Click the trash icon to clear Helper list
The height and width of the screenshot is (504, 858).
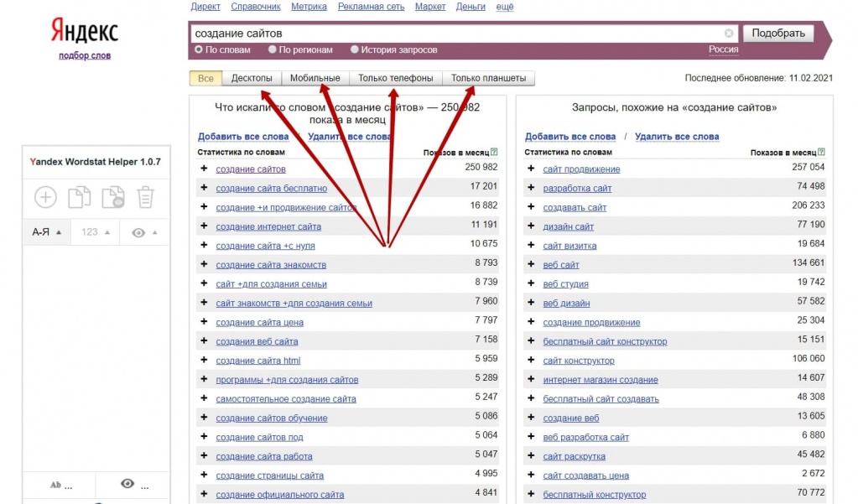click(x=146, y=197)
